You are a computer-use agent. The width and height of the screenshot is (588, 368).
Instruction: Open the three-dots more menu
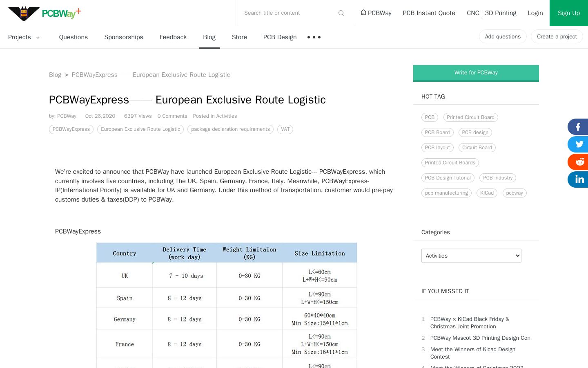tap(314, 37)
